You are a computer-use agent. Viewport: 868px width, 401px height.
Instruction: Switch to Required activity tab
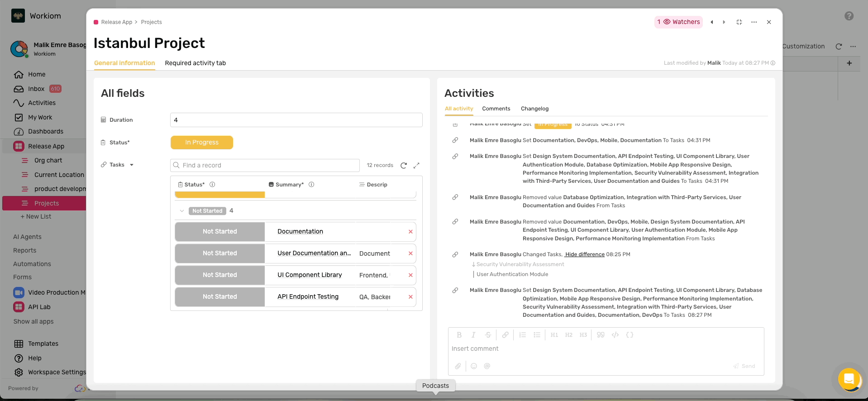point(195,63)
